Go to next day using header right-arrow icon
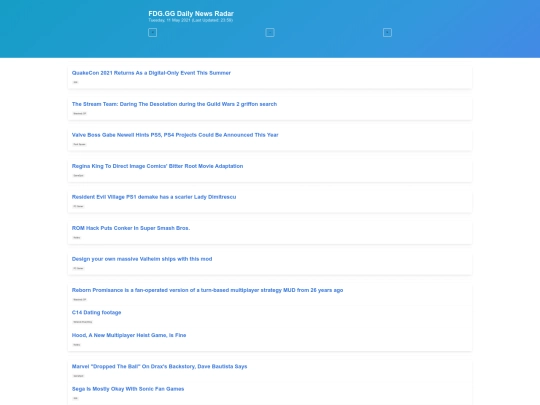Image resolution: width=540 pixels, height=405 pixels. click(x=387, y=33)
